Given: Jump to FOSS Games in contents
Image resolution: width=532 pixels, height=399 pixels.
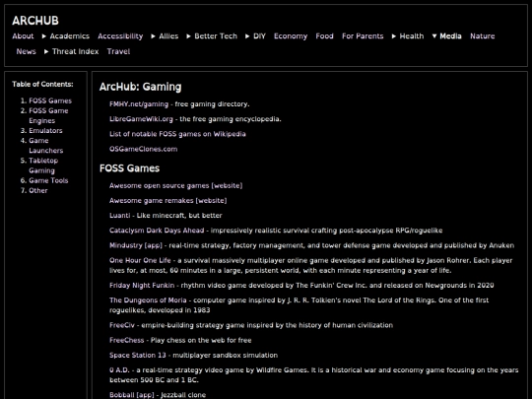Looking at the screenshot, I should [50, 100].
